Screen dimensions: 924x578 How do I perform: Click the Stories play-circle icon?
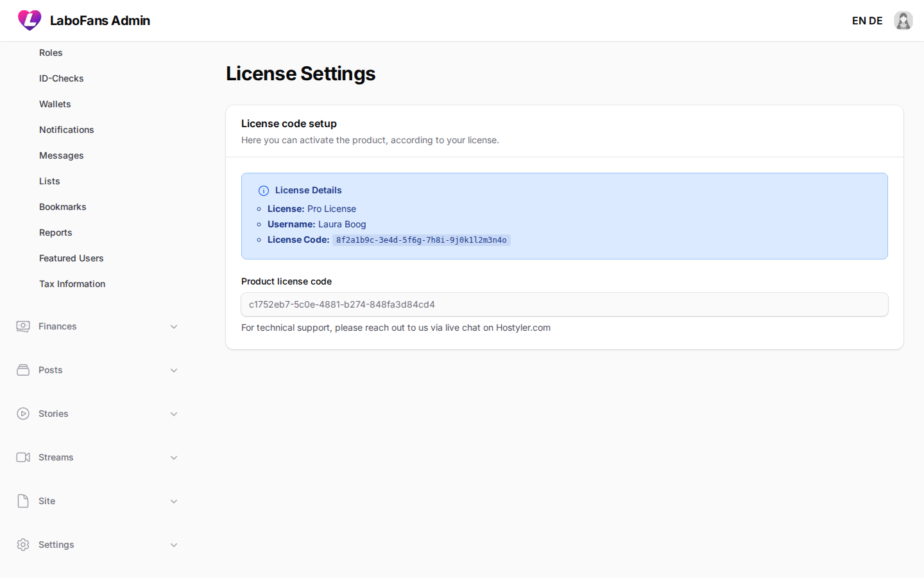pos(23,414)
